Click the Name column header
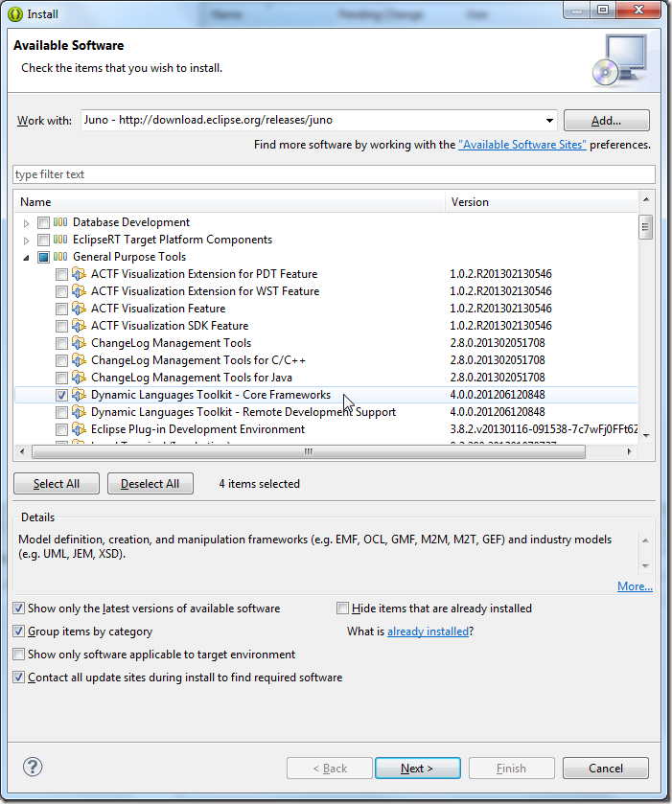 230,202
